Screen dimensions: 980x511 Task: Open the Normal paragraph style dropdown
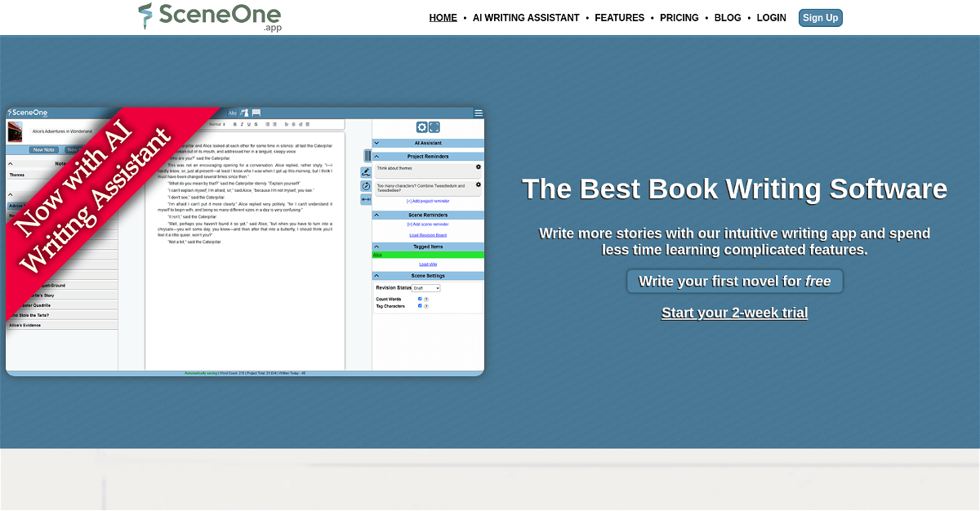(217, 124)
